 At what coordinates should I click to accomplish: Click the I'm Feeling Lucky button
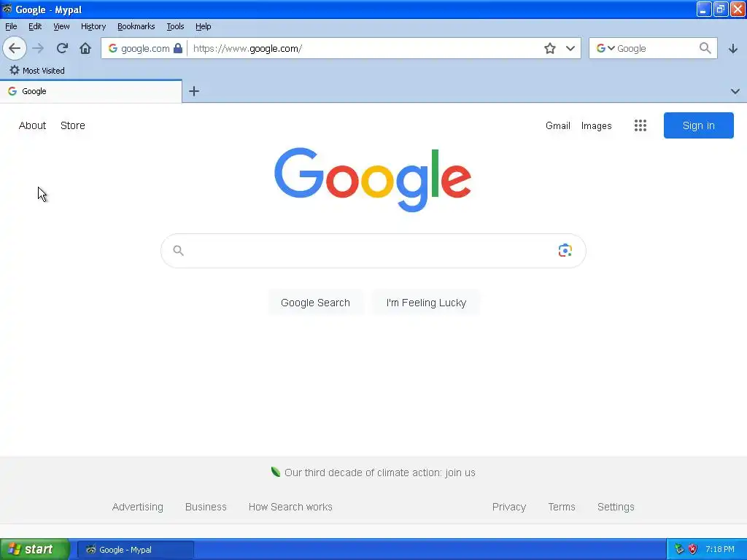426,303
